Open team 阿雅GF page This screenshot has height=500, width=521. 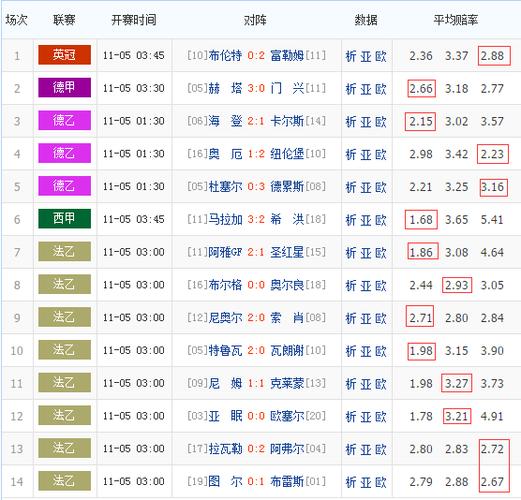(225, 252)
